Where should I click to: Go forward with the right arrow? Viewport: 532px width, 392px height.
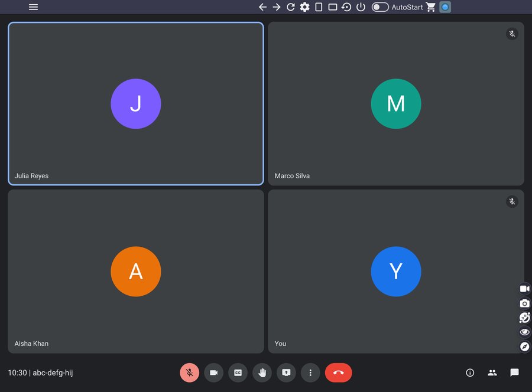[277, 7]
